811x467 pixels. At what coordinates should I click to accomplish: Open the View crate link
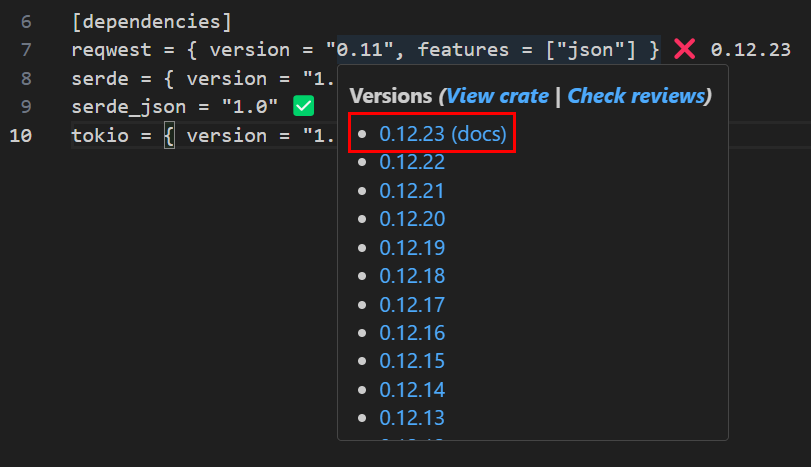pos(497,96)
